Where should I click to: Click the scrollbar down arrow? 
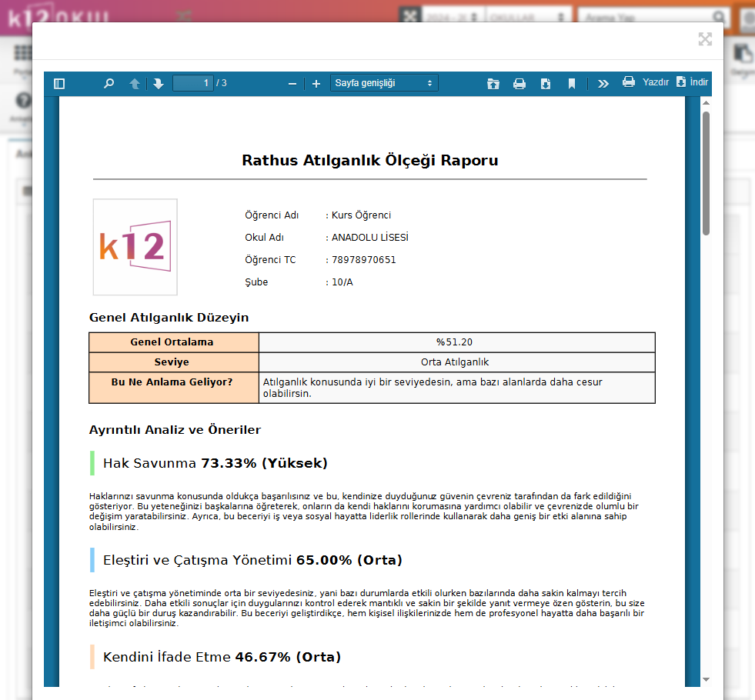706,679
